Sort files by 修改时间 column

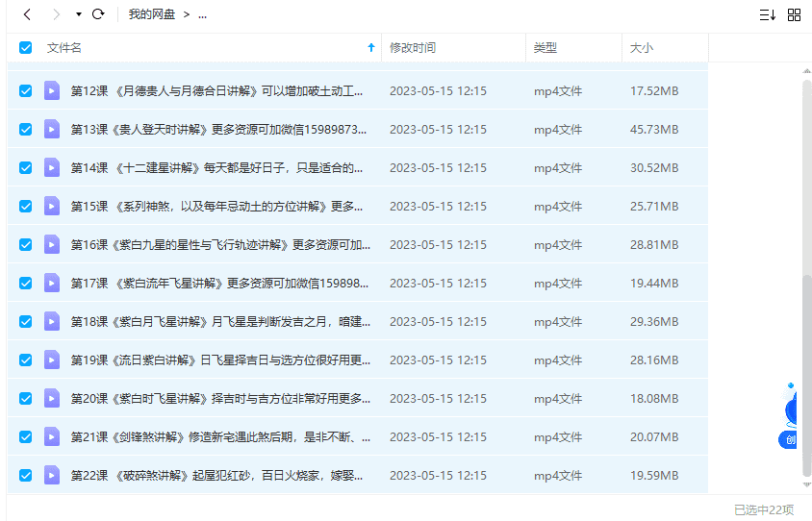coord(413,48)
